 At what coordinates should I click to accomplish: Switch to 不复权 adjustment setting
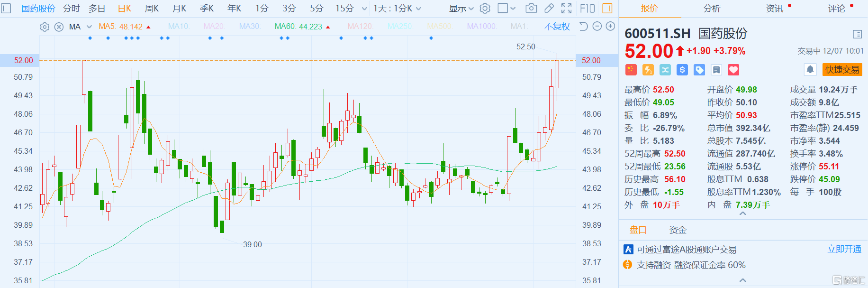point(557,27)
